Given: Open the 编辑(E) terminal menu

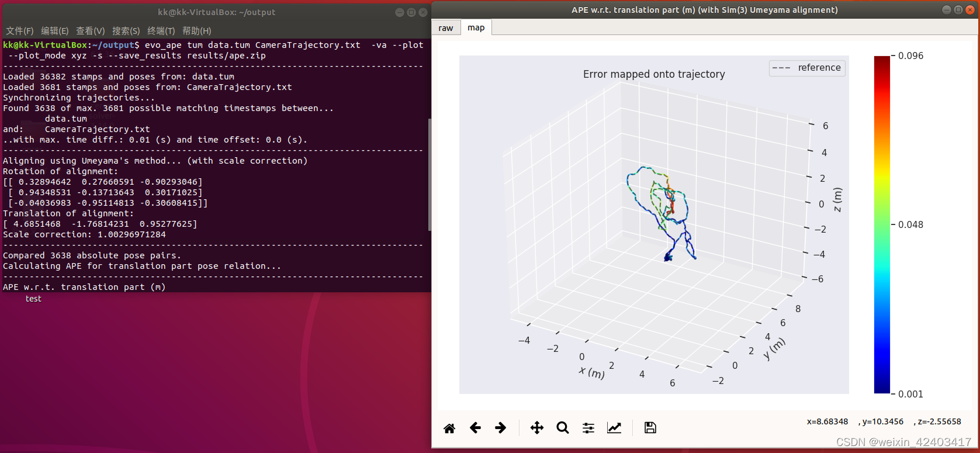Looking at the screenshot, I should point(55,31).
